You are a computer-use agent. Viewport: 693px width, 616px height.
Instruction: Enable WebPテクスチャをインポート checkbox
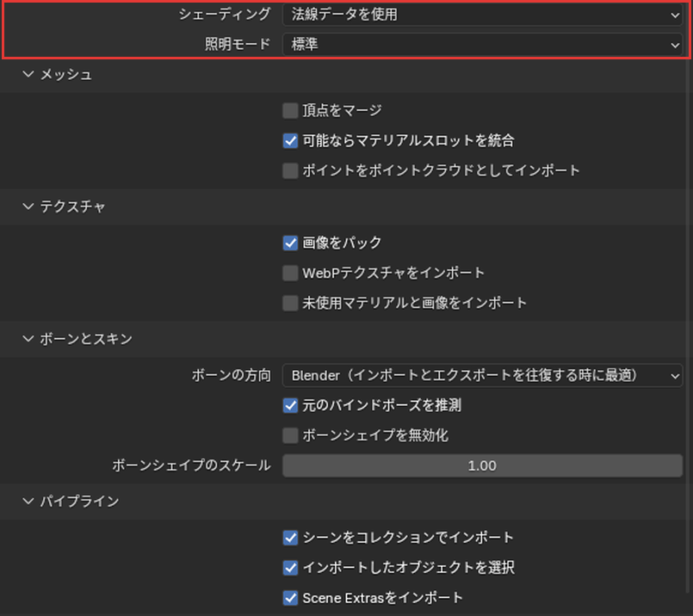290,273
